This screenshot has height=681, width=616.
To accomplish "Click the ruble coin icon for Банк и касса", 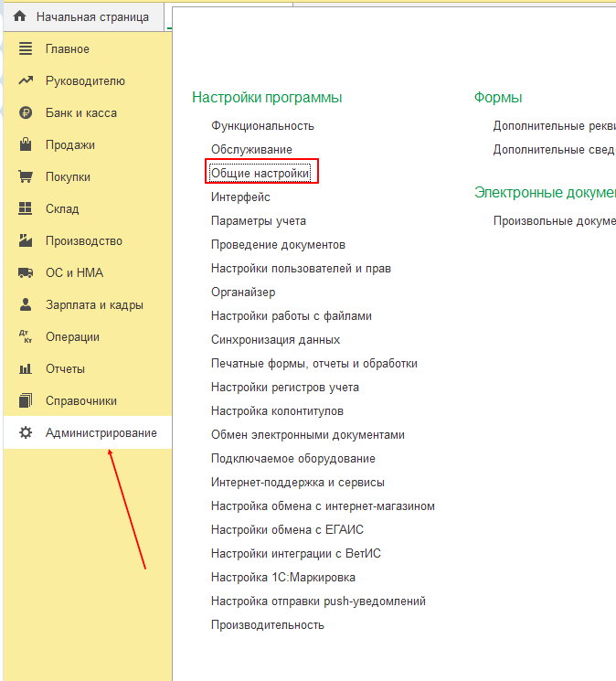I will point(26,112).
